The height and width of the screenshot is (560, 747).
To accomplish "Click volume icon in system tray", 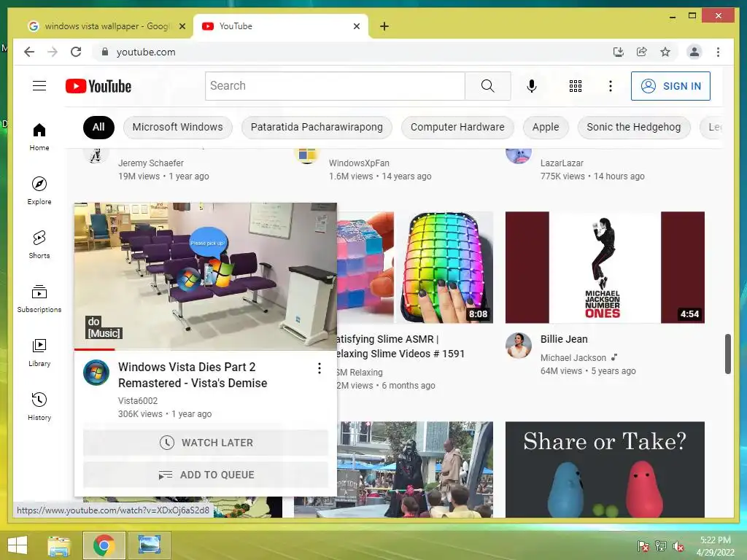I will click(x=678, y=546).
